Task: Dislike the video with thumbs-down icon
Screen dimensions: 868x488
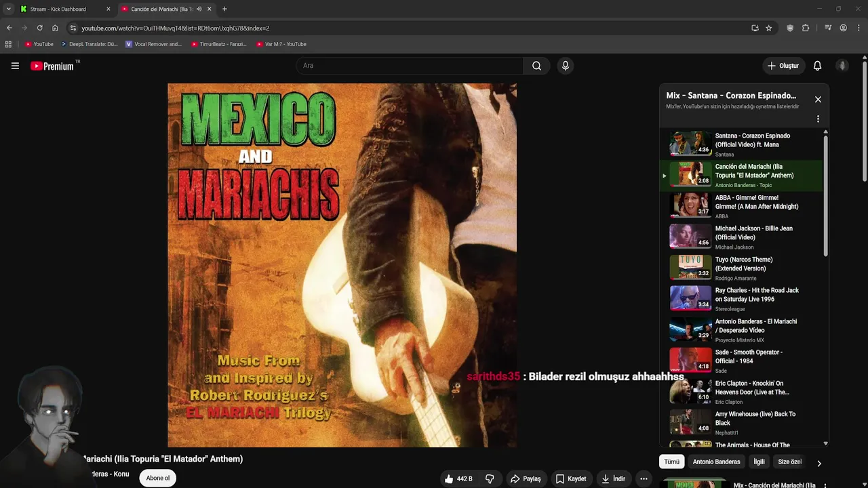Action: [490, 479]
